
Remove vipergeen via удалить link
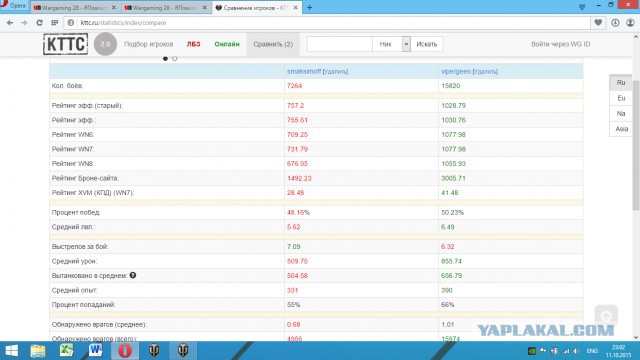click(485, 71)
